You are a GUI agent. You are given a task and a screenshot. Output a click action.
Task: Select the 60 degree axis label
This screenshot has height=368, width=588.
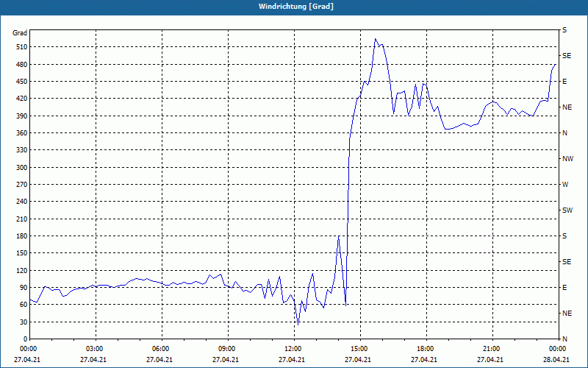click(x=24, y=305)
